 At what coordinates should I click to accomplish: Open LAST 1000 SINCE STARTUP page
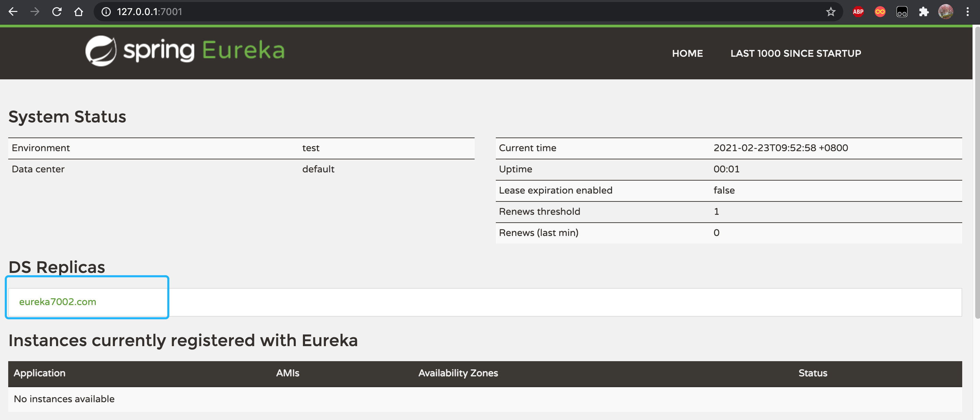[795, 53]
